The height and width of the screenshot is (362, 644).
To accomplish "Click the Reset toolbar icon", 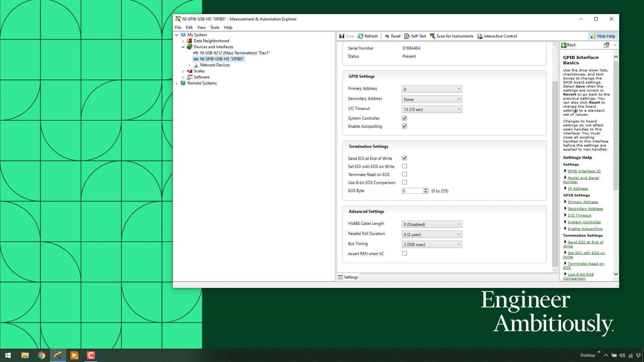I will click(x=387, y=36).
